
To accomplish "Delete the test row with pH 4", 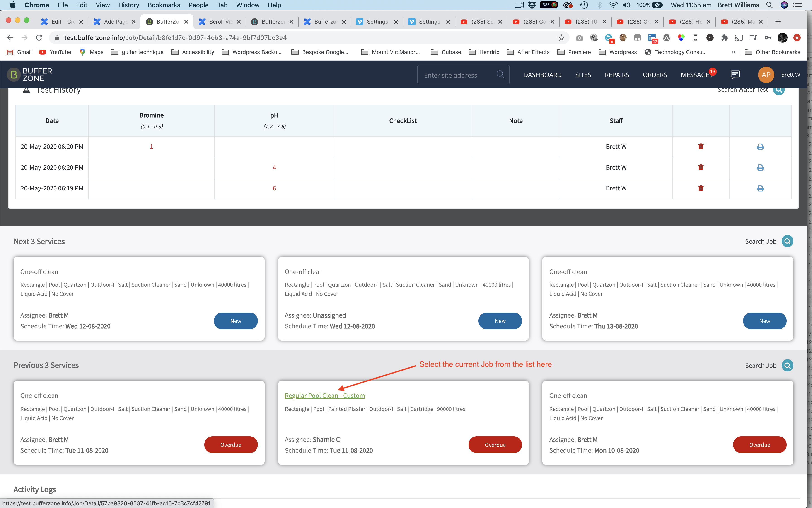I will pos(701,167).
